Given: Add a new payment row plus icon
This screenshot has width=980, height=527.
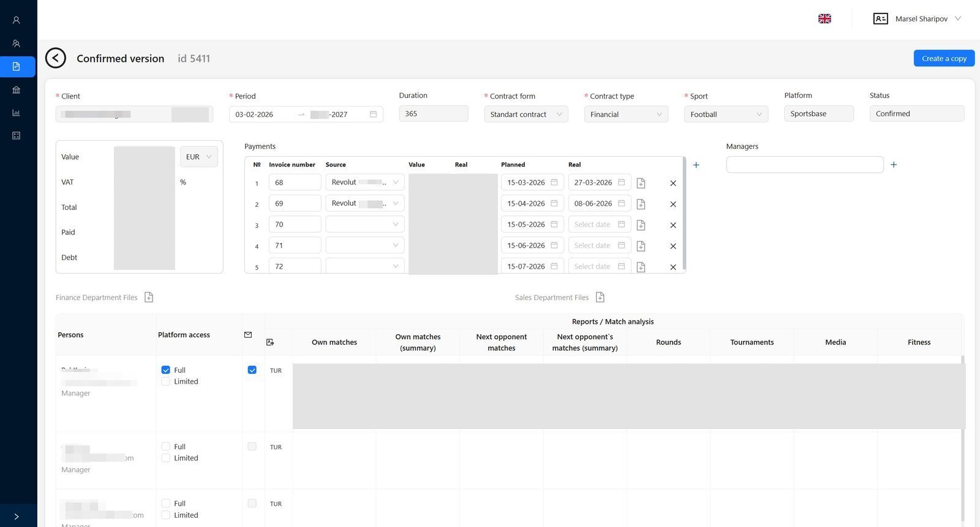Looking at the screenshot, I should click(x=696, y=165).
